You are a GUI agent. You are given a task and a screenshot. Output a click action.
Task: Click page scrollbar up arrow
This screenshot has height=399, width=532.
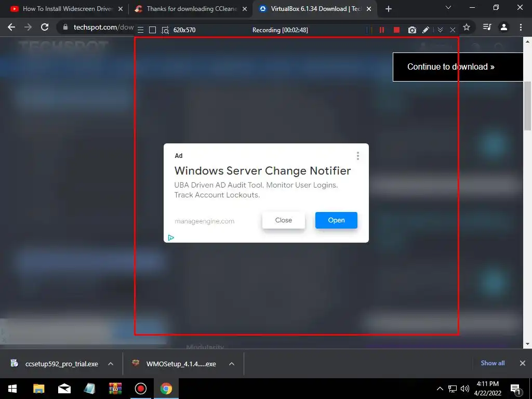click(x=527, y=42)
